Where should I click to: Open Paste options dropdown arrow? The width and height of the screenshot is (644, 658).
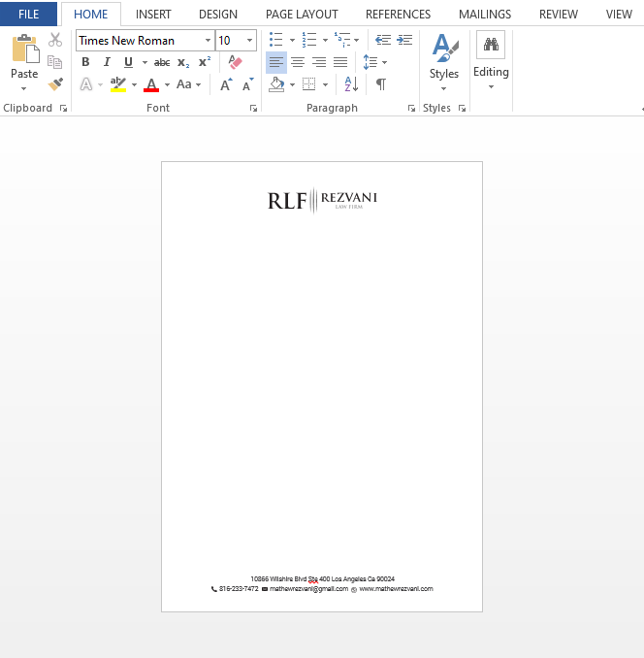pos(24,88)
